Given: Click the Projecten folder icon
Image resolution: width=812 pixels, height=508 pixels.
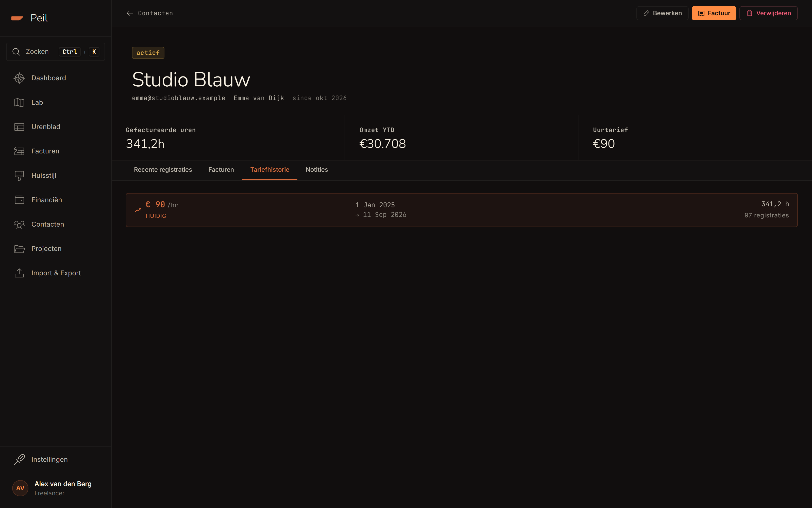Looking at the screenshot, I should click(19, 249).
